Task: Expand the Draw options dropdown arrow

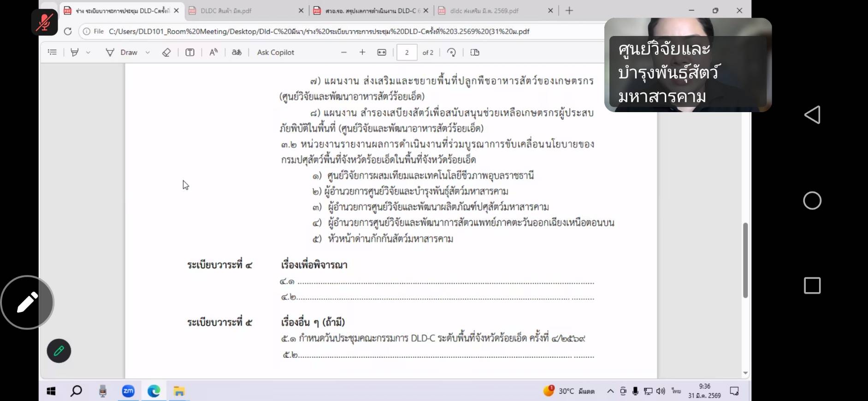Action: pos(148,53)
